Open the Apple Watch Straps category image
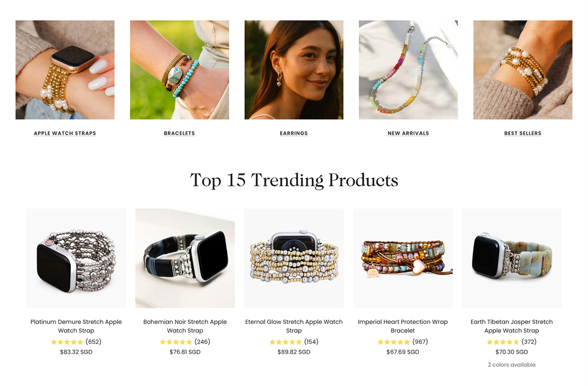Image resolution: width=588 pixels, height=386 pixels. coord(65,70)
